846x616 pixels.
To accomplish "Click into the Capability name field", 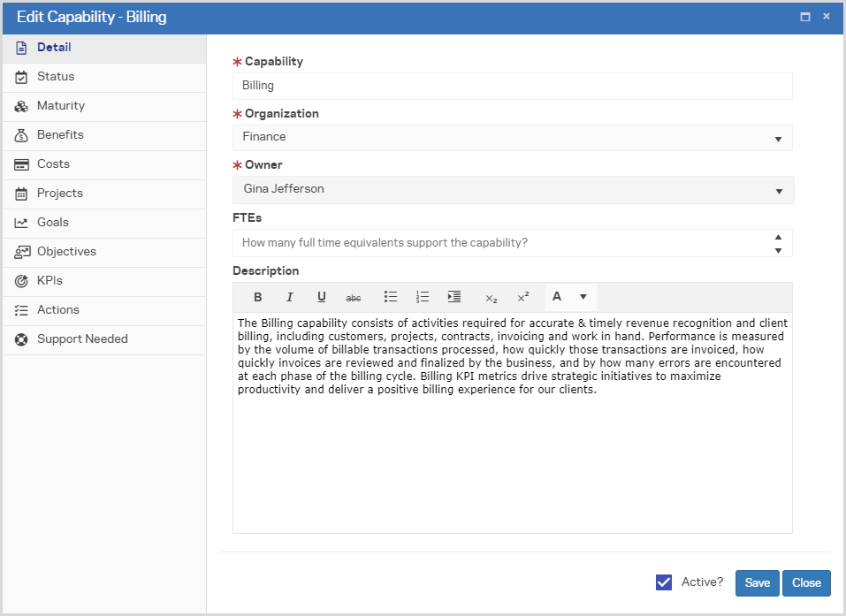I will (x=512, y=86).
